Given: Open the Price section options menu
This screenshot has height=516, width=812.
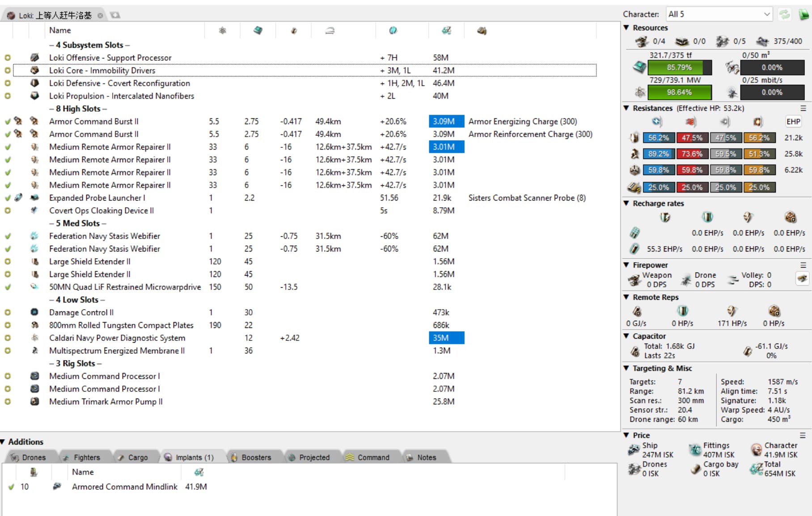Looking at the screenshot, I should pyautogui.click(x=803, y=435).
